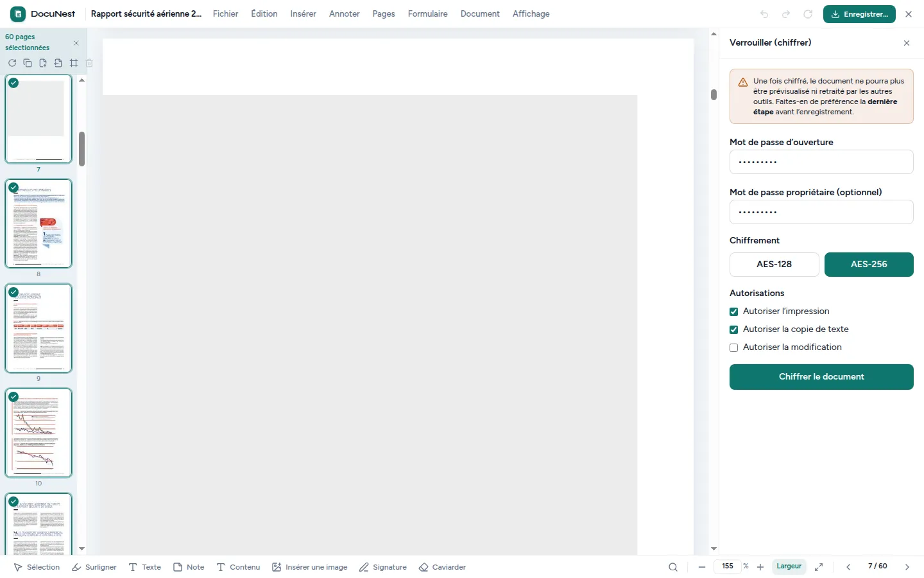
Task: Switch encryption to AES-128
Action: [x=774, y=264]
